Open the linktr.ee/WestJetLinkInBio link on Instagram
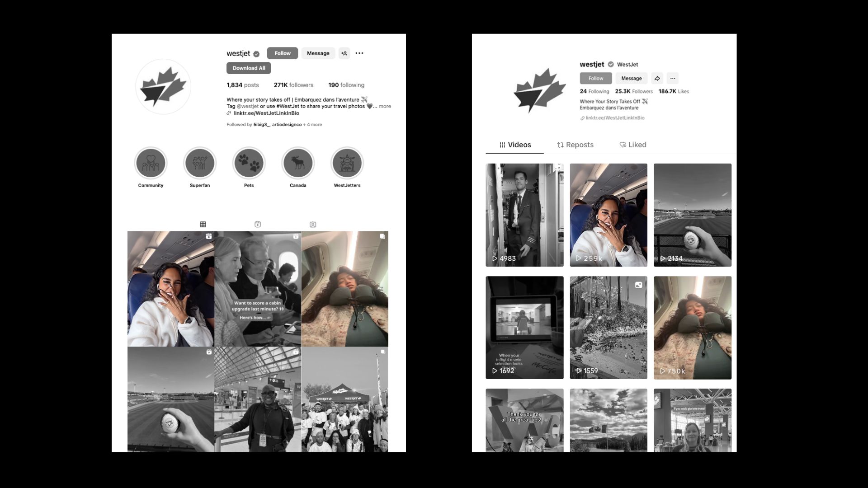 [266, 113]
